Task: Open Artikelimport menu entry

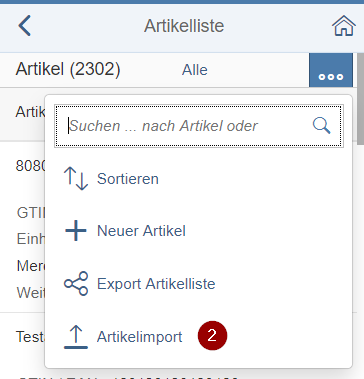Action: (140, 337)
